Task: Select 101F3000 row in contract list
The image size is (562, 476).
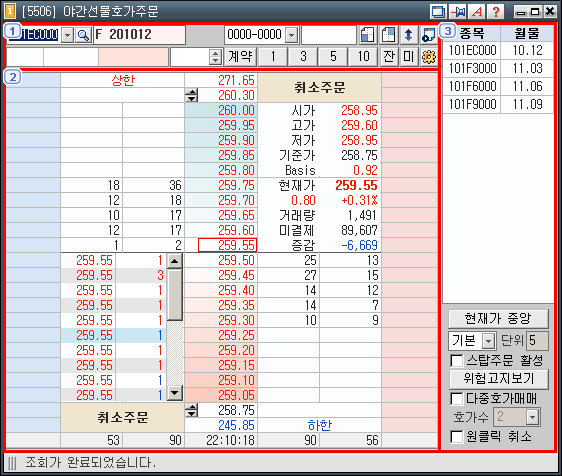Action: (x=498, y=68)
